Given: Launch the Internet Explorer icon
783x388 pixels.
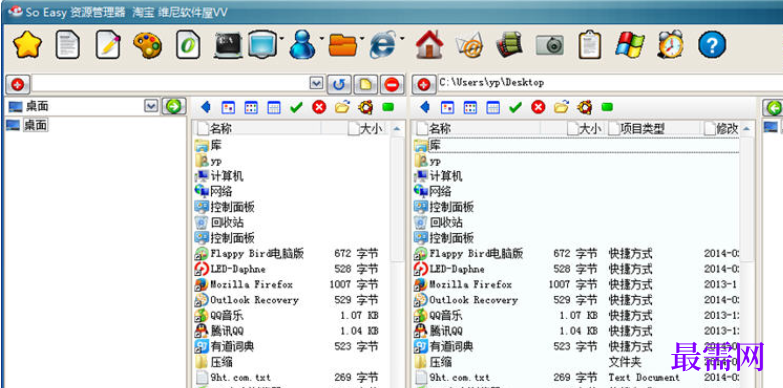Looking at the screenshot, I should coord(384,45).
